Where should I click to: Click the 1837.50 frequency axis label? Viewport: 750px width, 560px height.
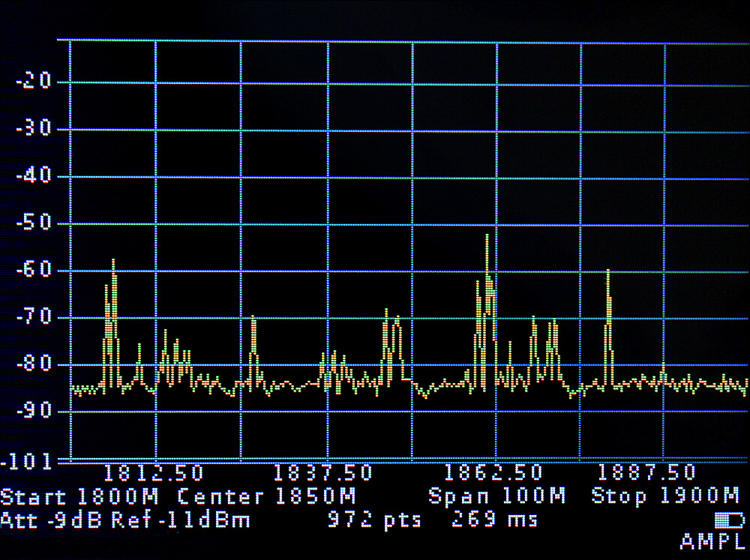coord(322,473)
